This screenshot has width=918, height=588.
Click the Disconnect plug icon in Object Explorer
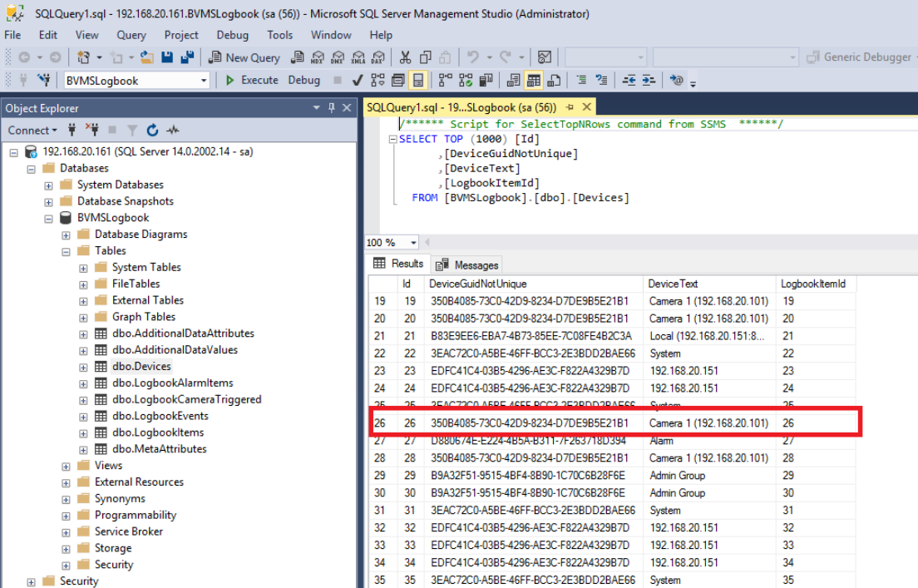pyautogui.click(x=92, y=130)
